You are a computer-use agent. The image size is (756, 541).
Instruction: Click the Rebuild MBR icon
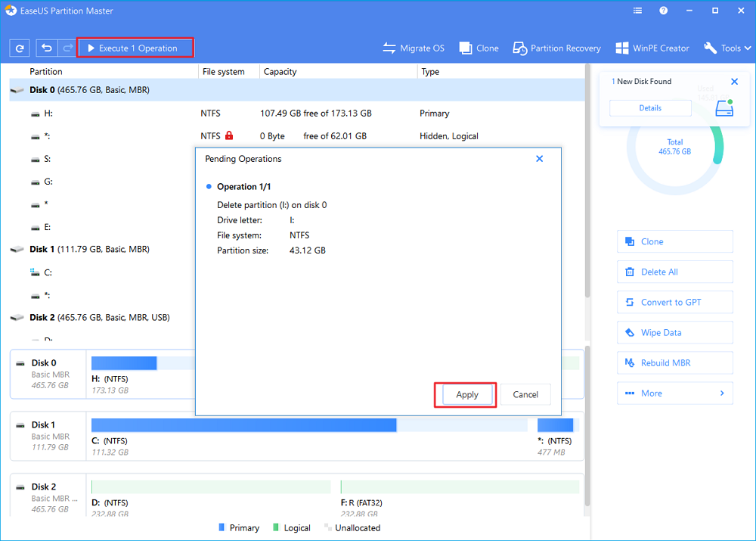tap(630, 363)
